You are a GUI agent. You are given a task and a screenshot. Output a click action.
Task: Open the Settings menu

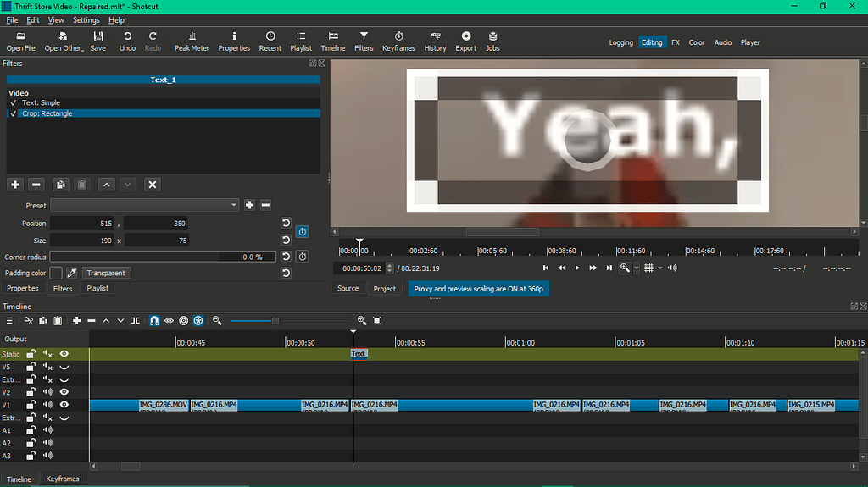(86, 19)
